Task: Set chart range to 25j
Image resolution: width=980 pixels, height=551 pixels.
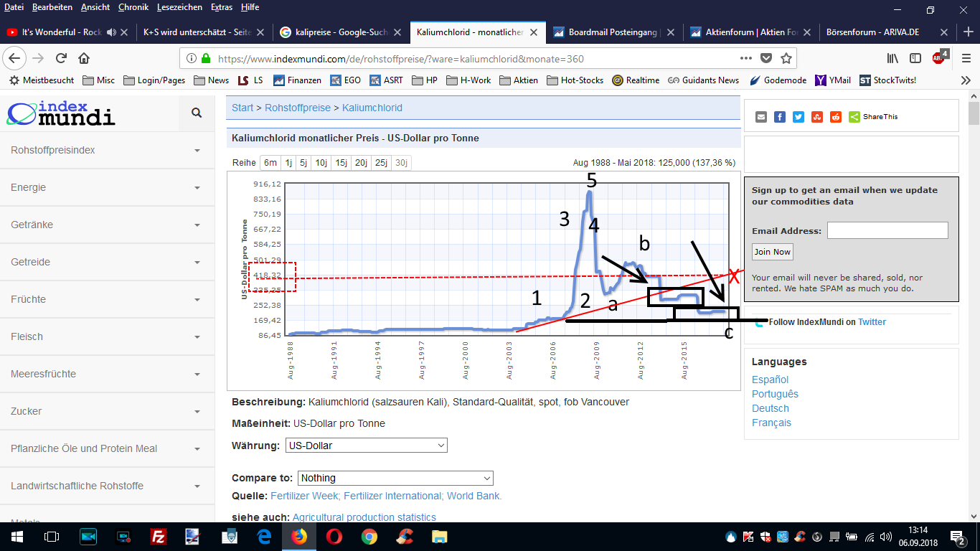Action: click(x=381, y=163)
